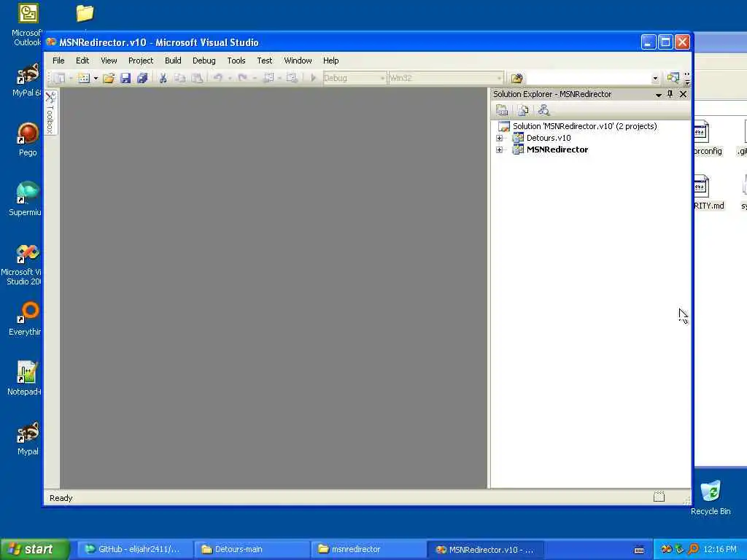Image resolution: width=747 pixels, height=560 pixels.
Task: Click the View Class Diagram icon
Action: pyautogui.click(x=543, y=111)
